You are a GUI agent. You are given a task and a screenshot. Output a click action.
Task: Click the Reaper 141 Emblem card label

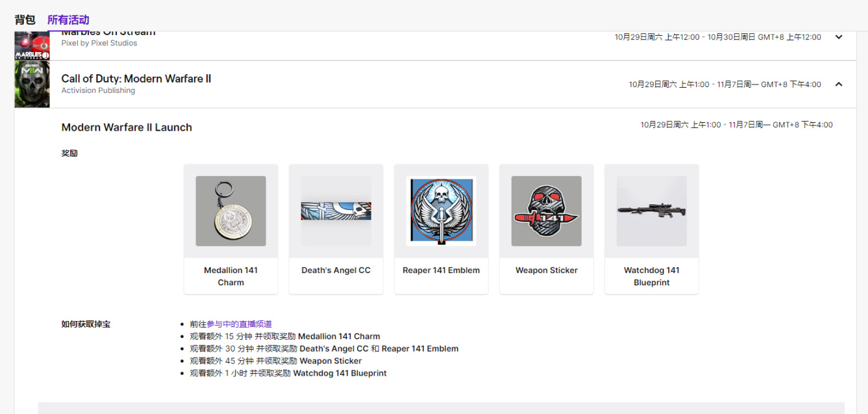pos(441,270)
